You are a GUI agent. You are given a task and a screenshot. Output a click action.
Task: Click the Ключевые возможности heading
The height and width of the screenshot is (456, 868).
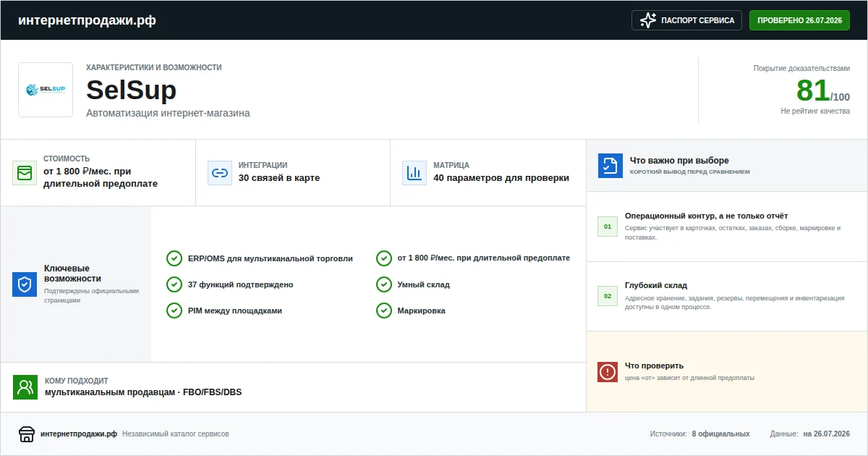point(72,274)
